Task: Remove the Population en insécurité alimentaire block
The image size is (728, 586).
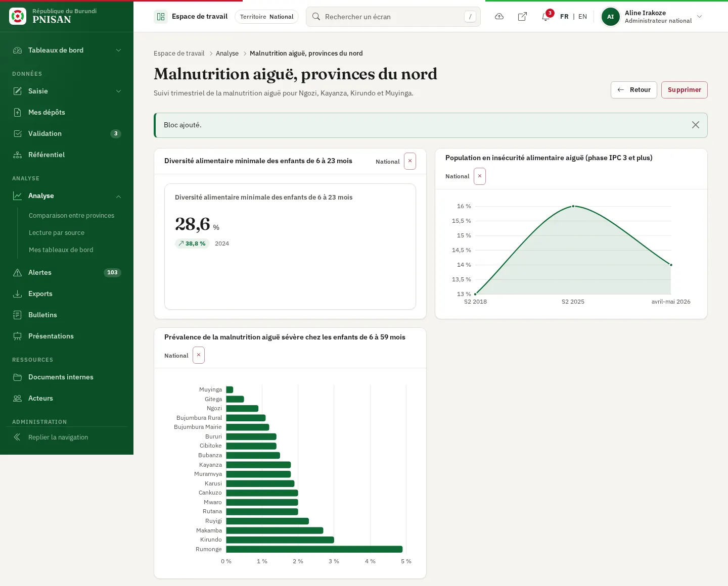Action: (480, 176)
